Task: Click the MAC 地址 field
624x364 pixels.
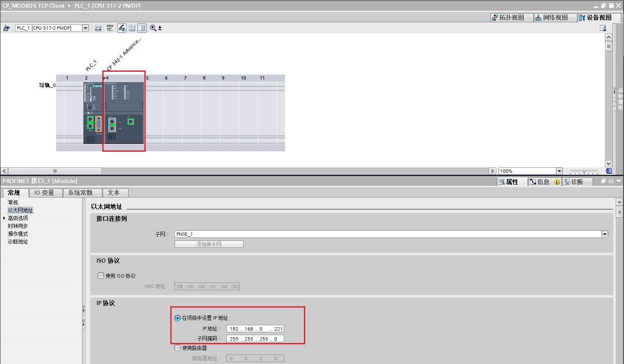Action: pos(207,286)
